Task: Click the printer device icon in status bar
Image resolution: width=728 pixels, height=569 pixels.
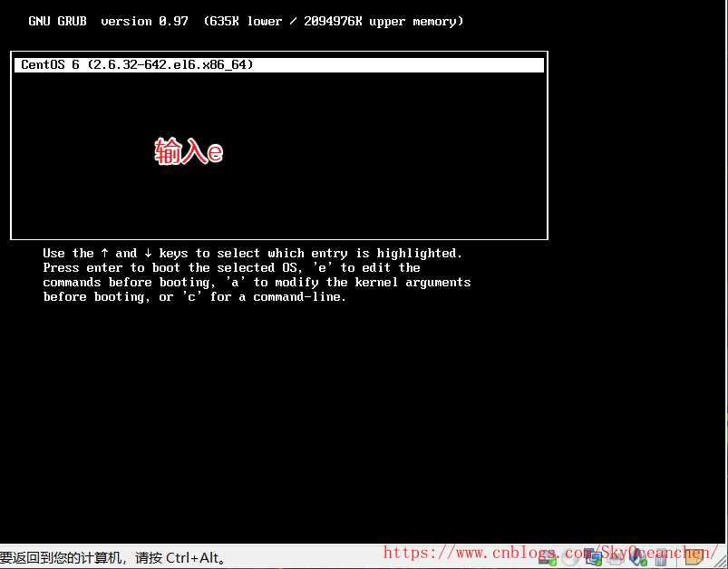Action: click(x=616, y=558)
